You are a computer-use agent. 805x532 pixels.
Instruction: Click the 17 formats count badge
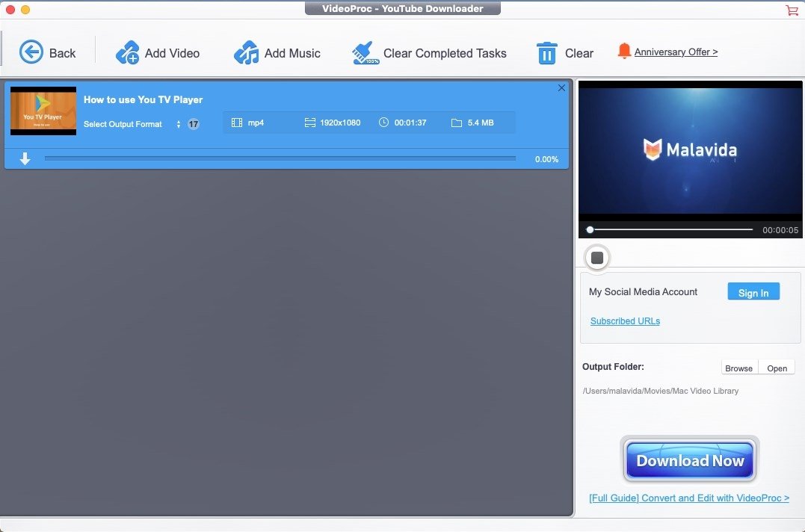pos(193,124)
